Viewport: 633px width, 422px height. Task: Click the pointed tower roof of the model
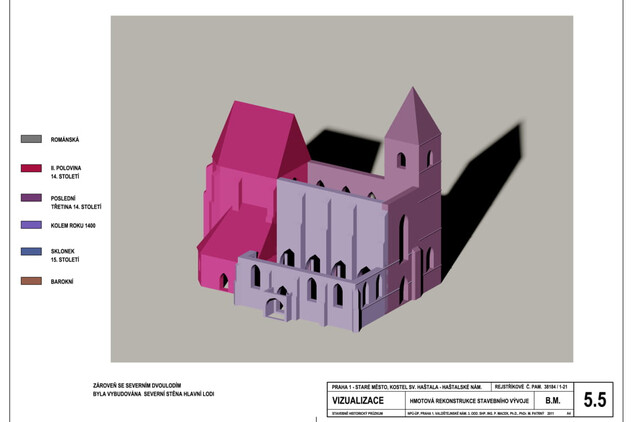click(x=413, y=117)
